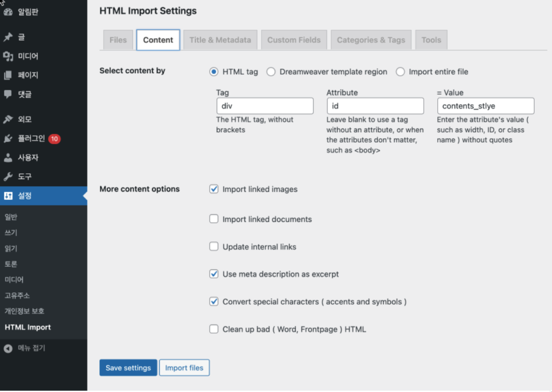The image size is (552, 392).
Task: Switch to the Title & Metadata tab
Action: pyautogui.click(x=220, y=40)
